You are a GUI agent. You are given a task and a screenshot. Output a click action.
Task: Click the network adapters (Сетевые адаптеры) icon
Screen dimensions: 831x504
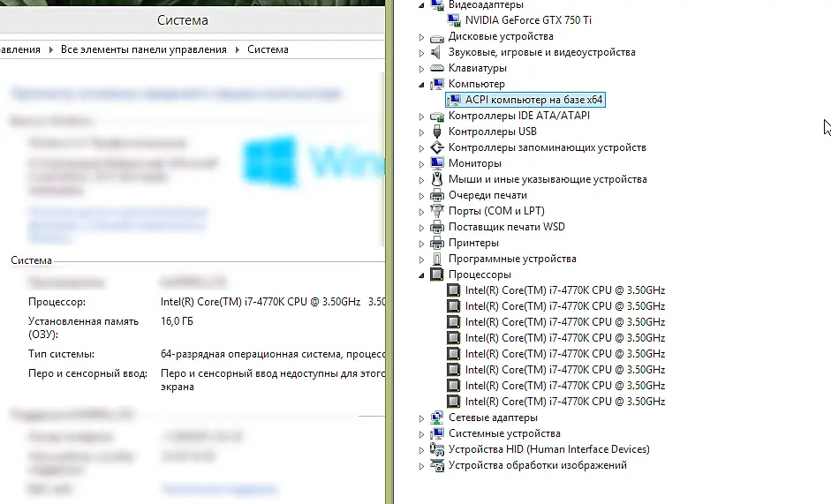[437, 417]
